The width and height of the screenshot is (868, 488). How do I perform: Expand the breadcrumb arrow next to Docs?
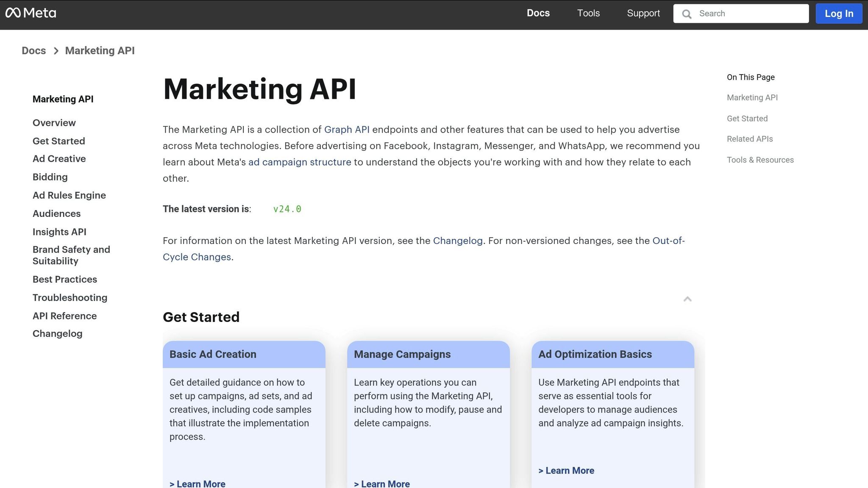[x=56, y=51]
